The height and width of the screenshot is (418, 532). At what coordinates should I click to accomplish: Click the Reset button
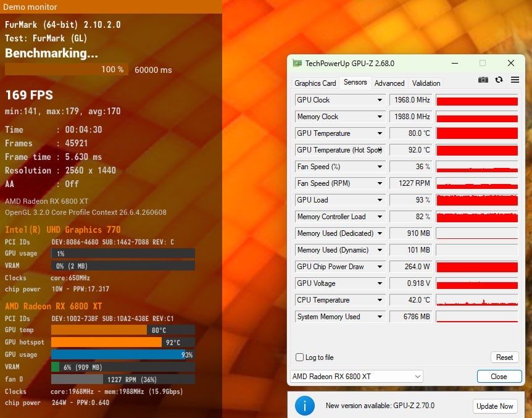[x=504, y=357]
